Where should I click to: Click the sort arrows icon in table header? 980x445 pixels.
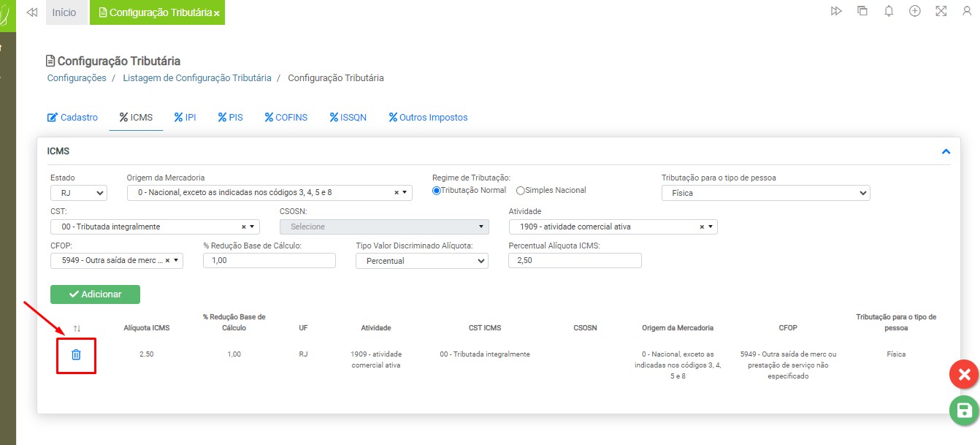[77, 329]
